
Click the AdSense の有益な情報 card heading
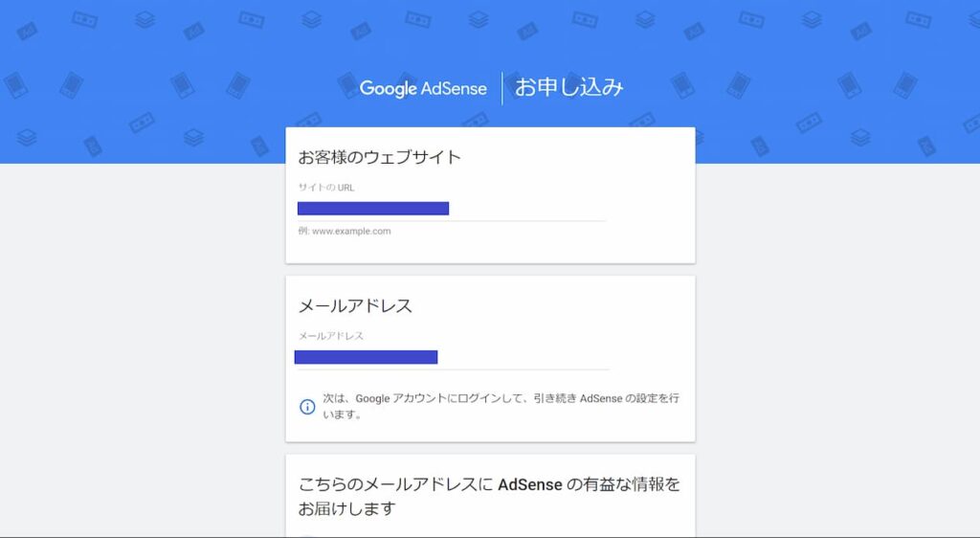489,496
